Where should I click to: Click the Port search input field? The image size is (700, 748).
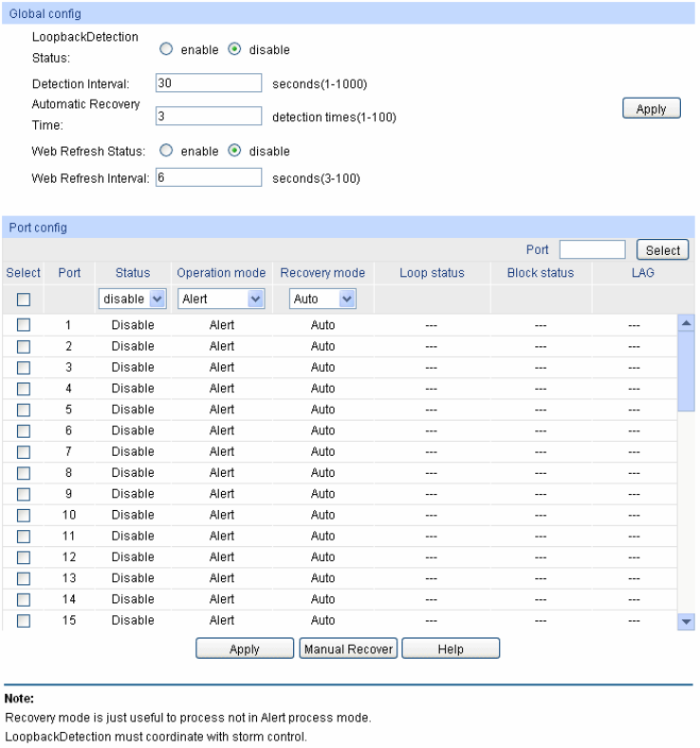coord(592,250)
